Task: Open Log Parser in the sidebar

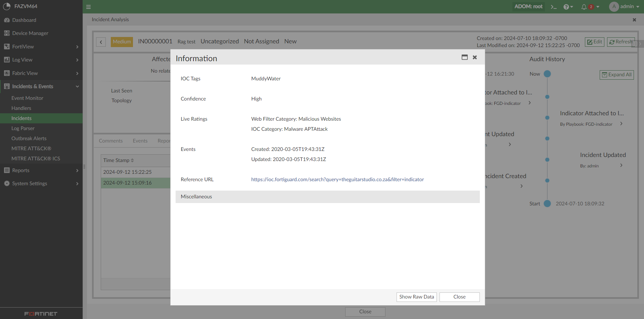Action: [23, 128]
